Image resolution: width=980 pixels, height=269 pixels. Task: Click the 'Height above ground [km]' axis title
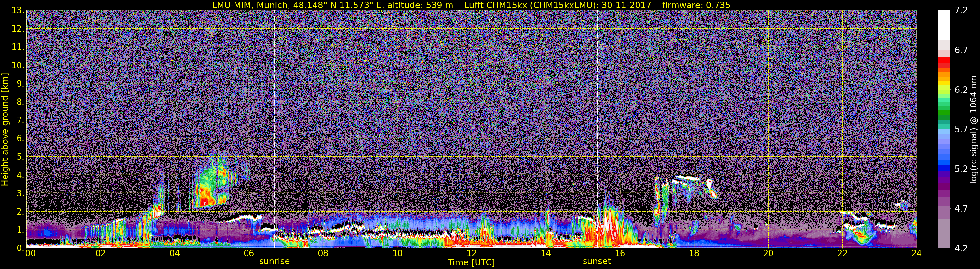(5, 130)
